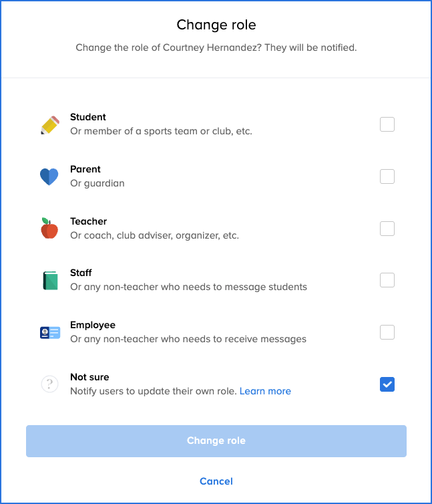Click the Employee role label
Viewport: 432px width, 504px height.
pyautogui.click(x=93, y=325)
